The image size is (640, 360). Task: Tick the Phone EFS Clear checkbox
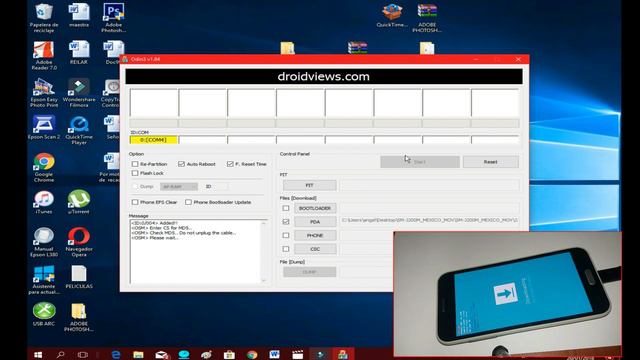tap(135, 202)
